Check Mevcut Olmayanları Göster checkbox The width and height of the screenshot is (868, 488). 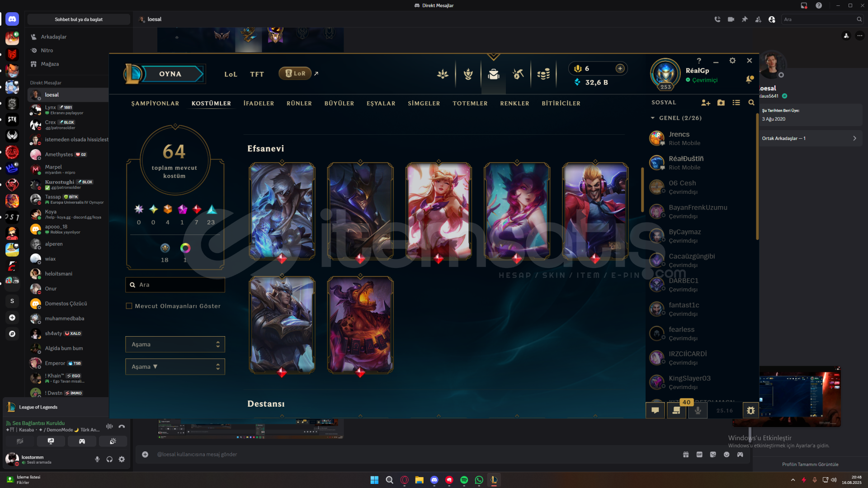click(129, 306)
